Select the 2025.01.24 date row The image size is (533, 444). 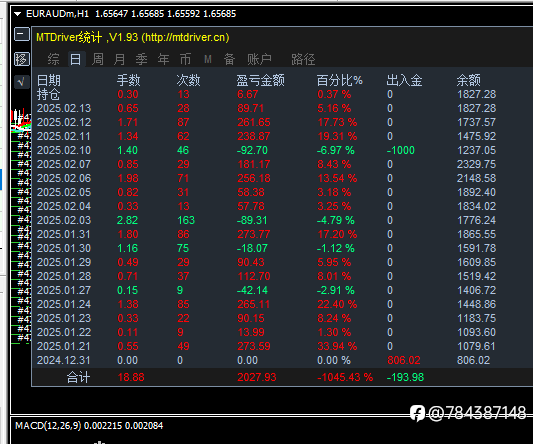pos(64,304)
